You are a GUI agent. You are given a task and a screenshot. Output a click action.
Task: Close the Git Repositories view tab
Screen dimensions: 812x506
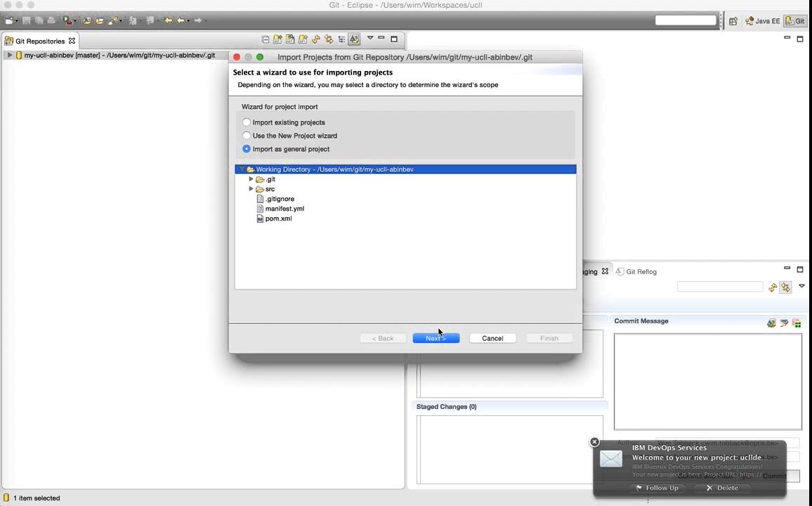[x=72, y=40]
